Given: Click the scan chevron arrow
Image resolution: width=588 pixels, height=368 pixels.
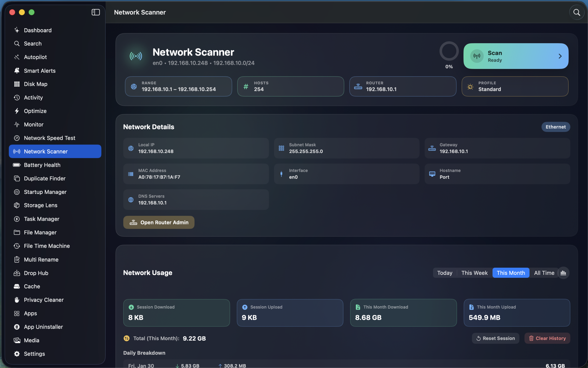Looking at the screenshot, I should tap(560, 56).
